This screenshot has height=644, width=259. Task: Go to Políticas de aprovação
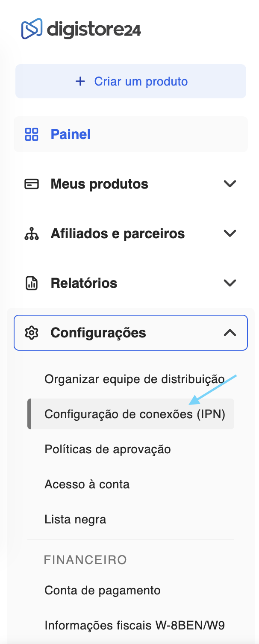[x=107, y=449]
